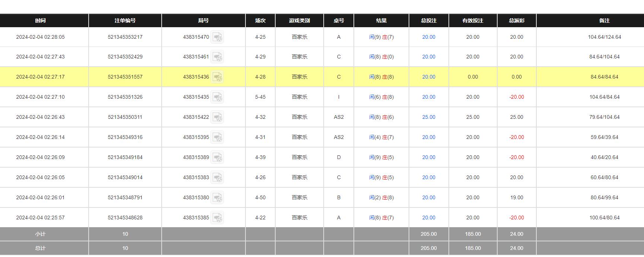Click the 时间 column header

(x=40, y=20)
